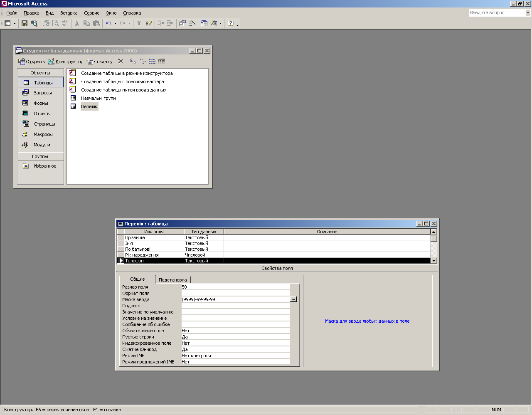Screen dimensions: 532x415
Task: Open the Вставка menu
Action: (x=69, y=13)
